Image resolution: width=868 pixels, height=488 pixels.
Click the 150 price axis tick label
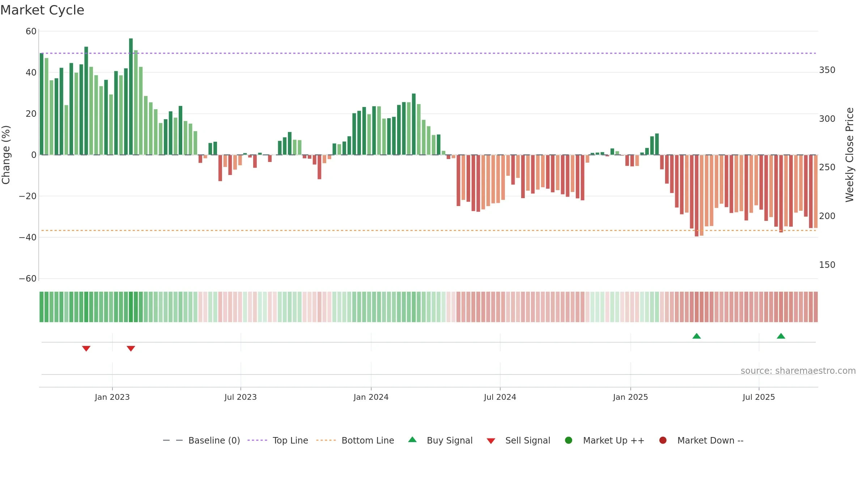[x=827, y=265]
